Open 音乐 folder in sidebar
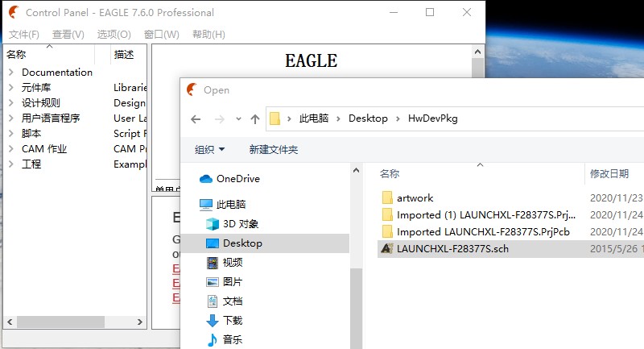This screenshot has width=644, height=349. tap(225, 340)
